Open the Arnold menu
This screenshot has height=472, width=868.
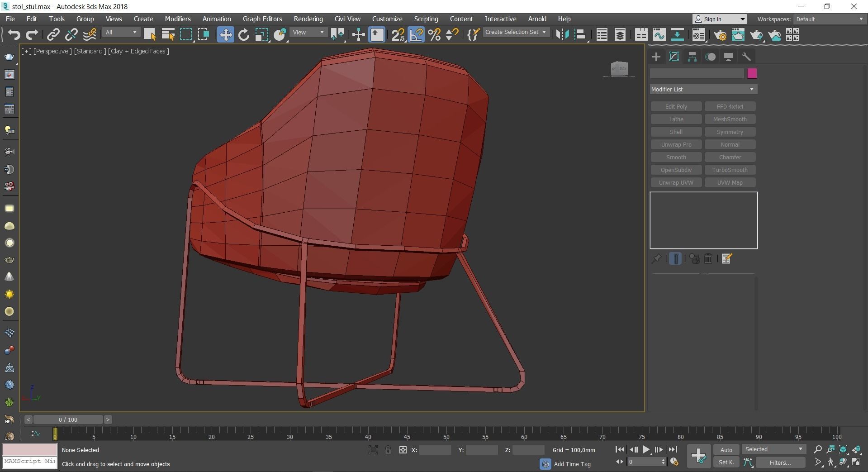coord(537,19)
